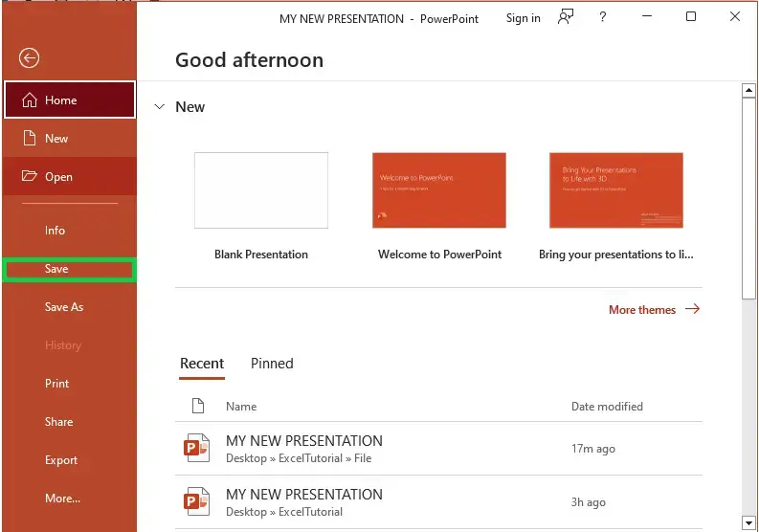This screenshot has height=532, width=759.
Task: Minimize the PowerPoint window
Action: pos(647,16)
